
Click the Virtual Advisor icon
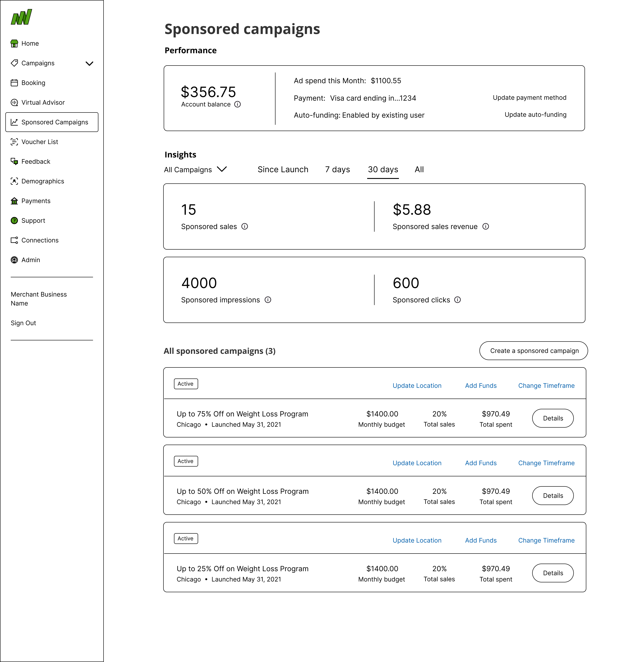coord(14,102)
